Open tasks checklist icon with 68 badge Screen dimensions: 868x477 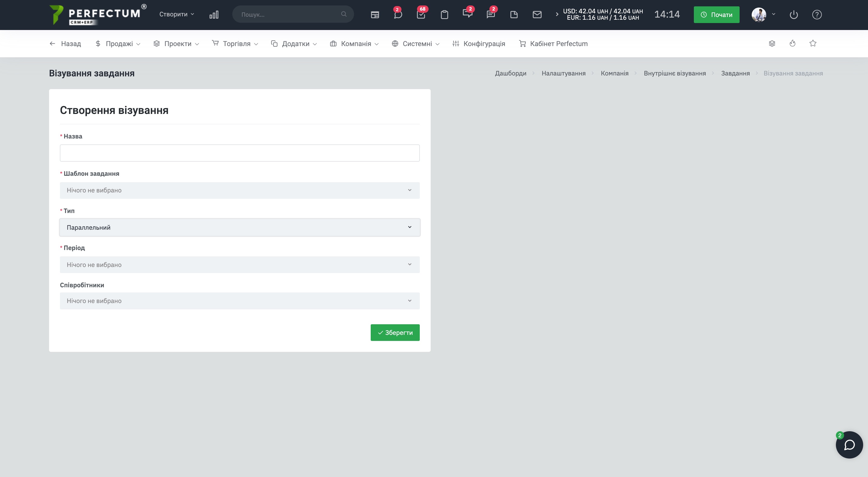421,15
